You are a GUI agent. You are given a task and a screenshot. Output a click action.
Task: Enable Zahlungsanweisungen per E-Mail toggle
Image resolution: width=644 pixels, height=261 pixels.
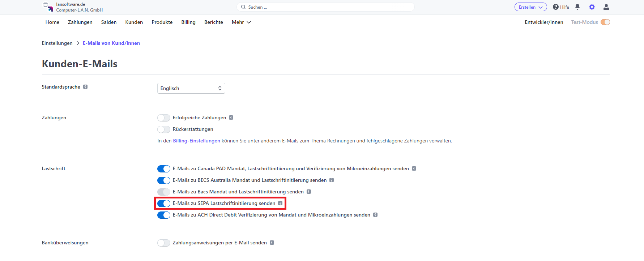click(164, 243)
